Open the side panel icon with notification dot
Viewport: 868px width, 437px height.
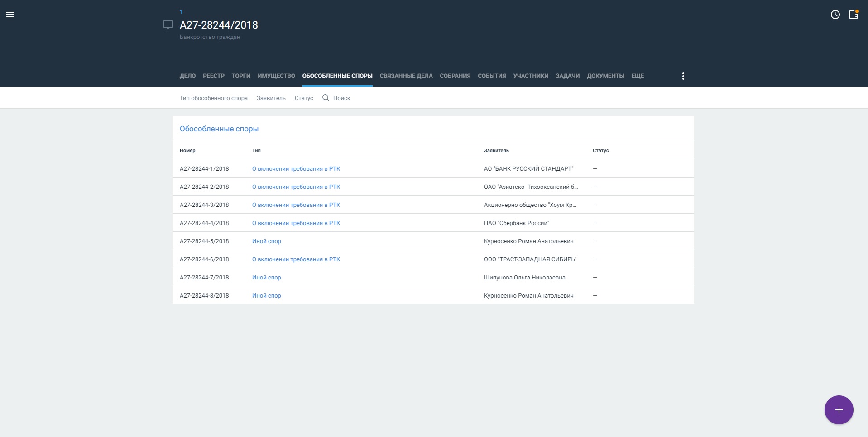[x=854, y=14]
